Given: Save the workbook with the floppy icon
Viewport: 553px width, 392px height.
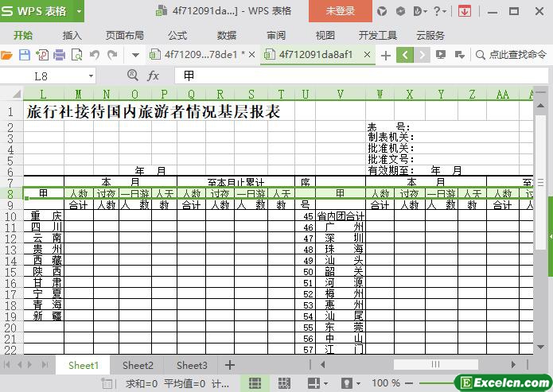Looking at the screenshot, I should coord(25,55).
